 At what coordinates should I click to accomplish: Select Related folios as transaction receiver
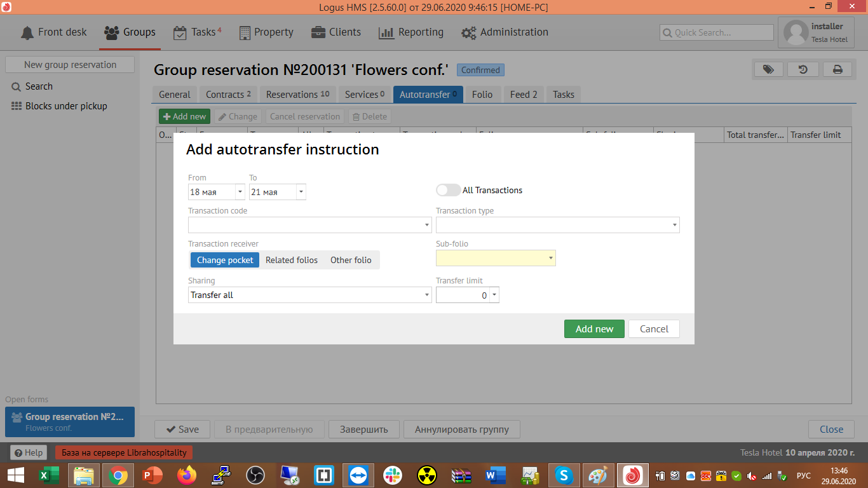(x=292, y=260)
